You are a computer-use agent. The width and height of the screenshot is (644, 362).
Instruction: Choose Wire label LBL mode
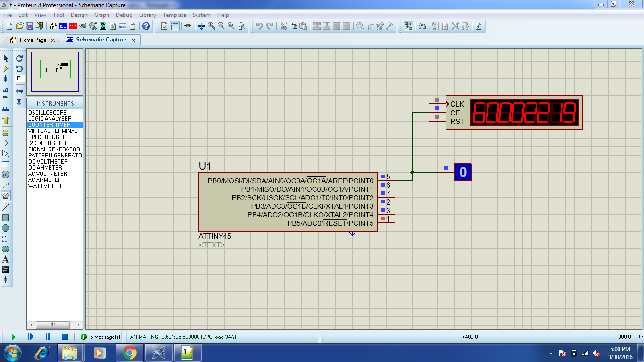tap(6, 90)
